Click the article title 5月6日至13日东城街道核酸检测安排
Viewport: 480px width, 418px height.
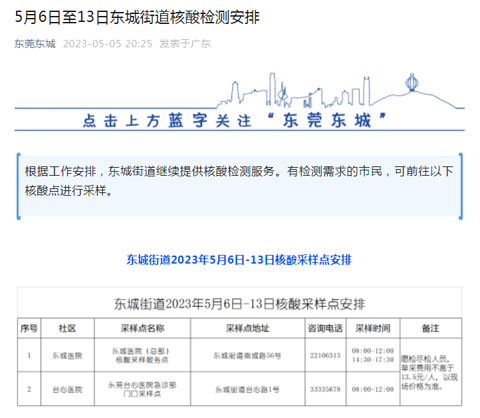coord(137,17)
